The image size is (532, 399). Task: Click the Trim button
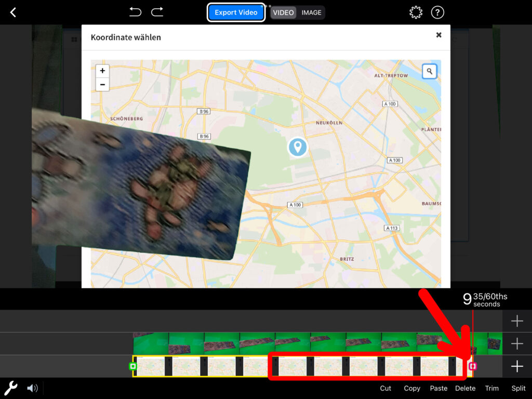coord(491,388)
